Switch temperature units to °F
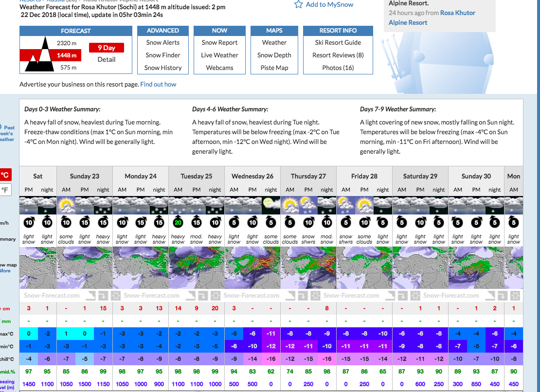This screenshot has width=540, height=392. click(5, 190)
